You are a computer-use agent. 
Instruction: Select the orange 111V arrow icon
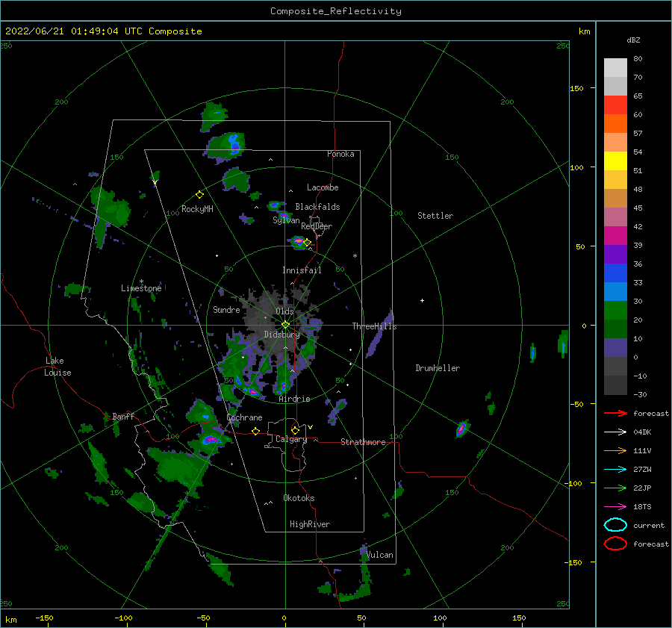615,450
